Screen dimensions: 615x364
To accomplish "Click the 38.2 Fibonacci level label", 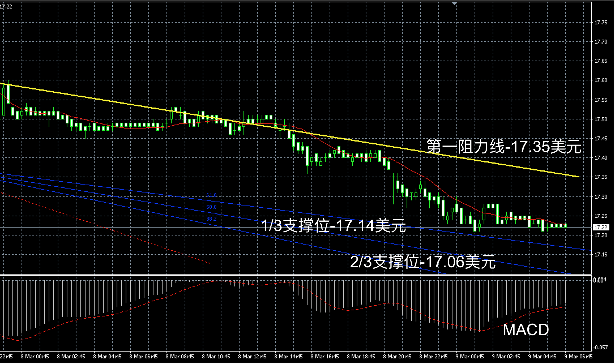I will coord(211,219).
